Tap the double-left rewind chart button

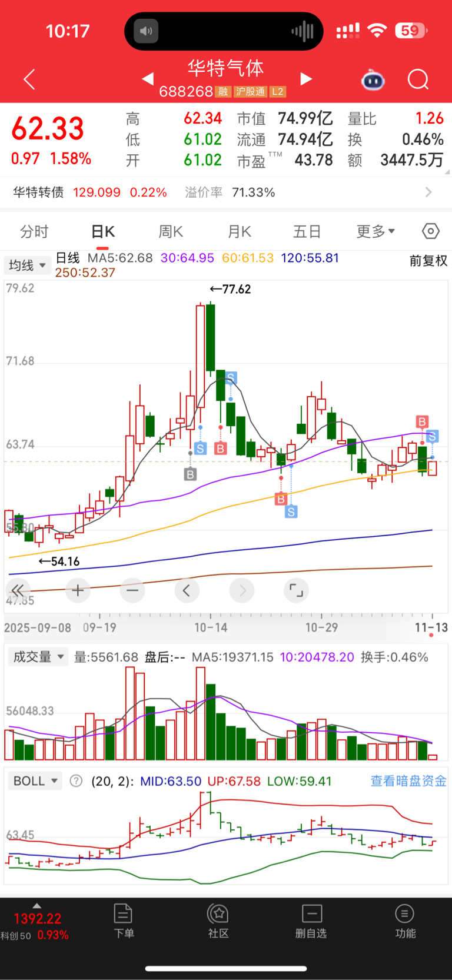tap(18, 590)
